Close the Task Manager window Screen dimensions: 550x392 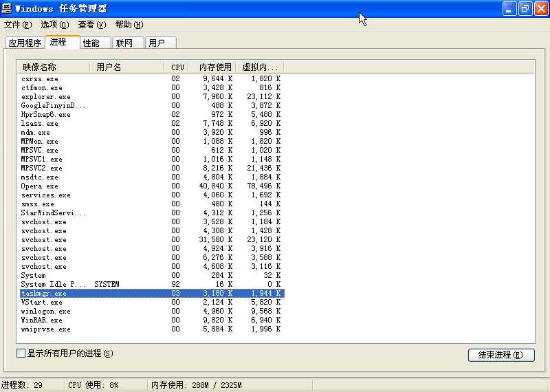click(x=541, y=8)
